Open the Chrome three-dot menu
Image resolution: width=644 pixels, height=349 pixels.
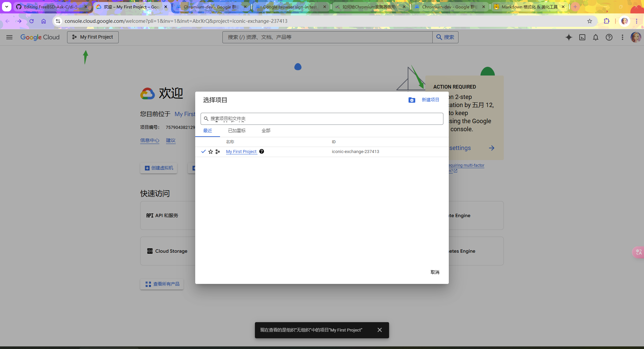pyautogui.click(x=637, y=21)
